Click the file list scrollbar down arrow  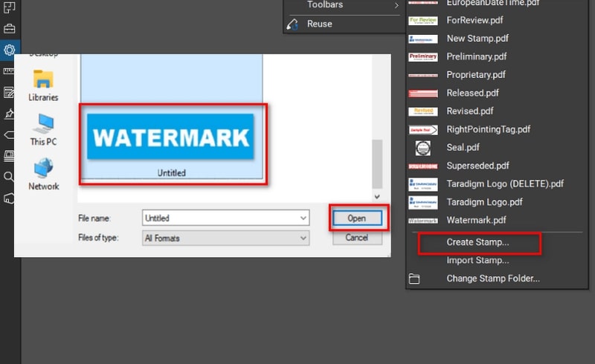pyautogui.click(x=377, y=197)
